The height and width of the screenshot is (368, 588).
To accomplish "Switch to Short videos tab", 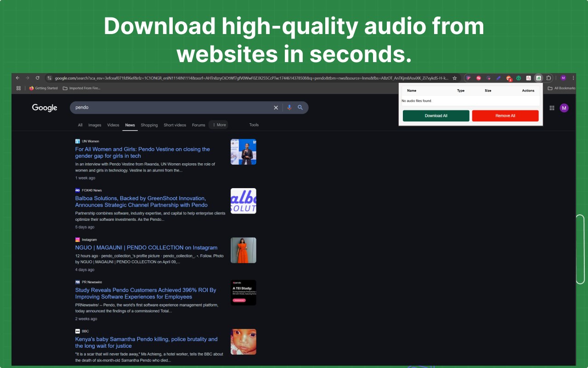I will [x=175, y=125].
